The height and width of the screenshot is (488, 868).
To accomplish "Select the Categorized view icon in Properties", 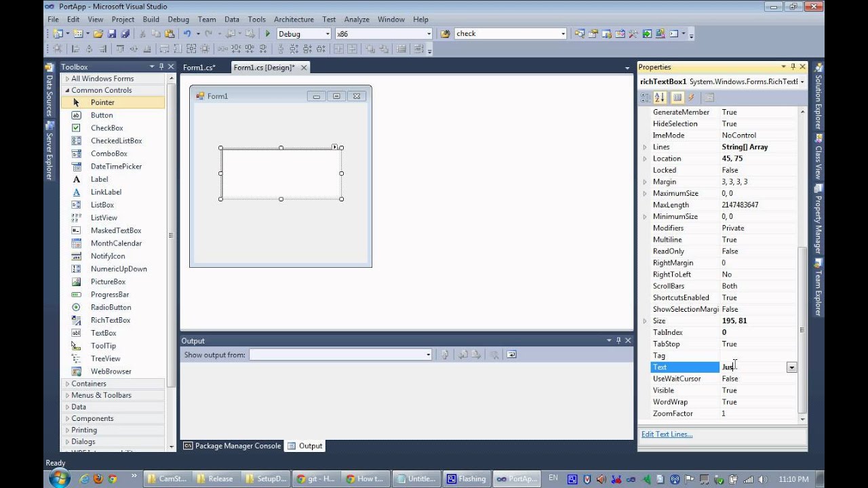I will pyautogui.click(x=646, y=98).
